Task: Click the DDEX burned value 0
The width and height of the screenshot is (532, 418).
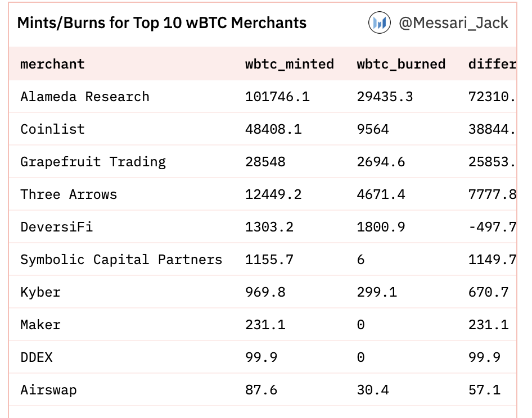Action: (360, 357)
